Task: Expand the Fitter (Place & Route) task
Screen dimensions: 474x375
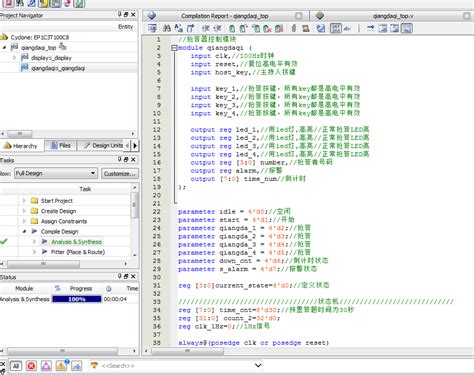Action: pos(34,252)
